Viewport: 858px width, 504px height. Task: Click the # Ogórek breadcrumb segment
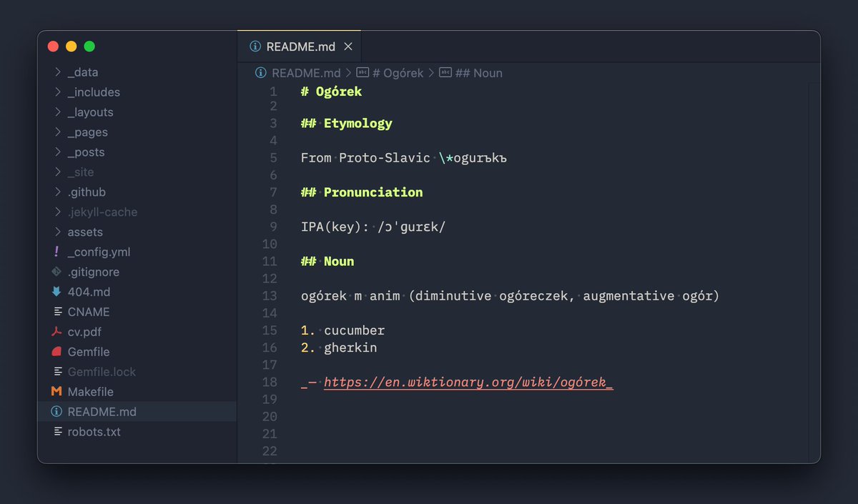398,73
